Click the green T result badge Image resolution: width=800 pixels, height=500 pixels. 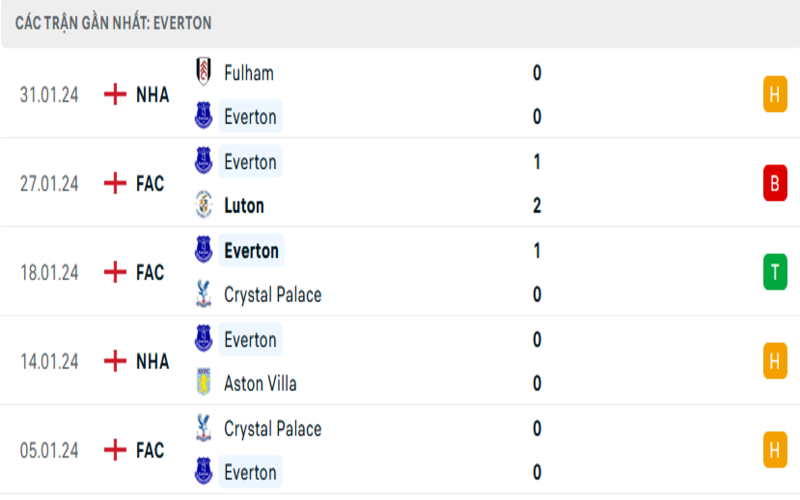coord(774,272)
